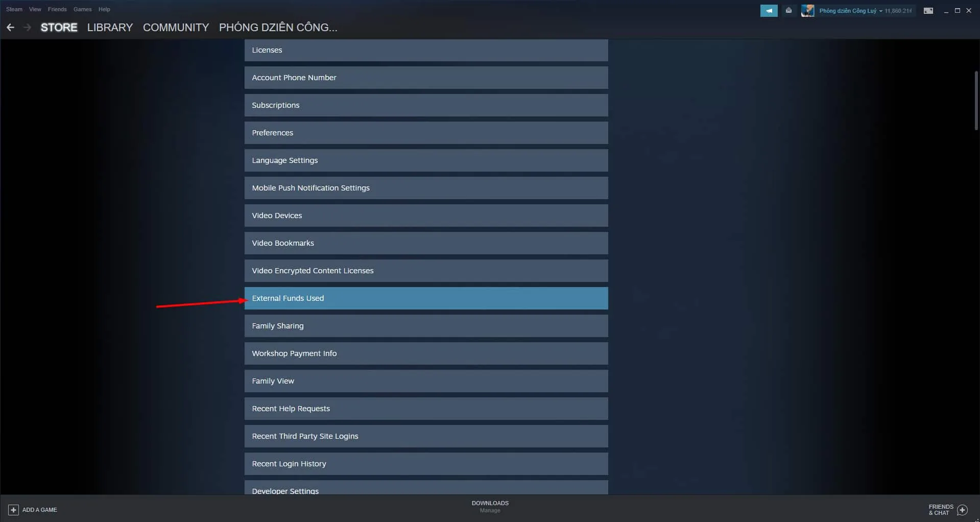Open the Friends & Chat plus icon
Screen dimensions: 980x522
click(963, 510)
